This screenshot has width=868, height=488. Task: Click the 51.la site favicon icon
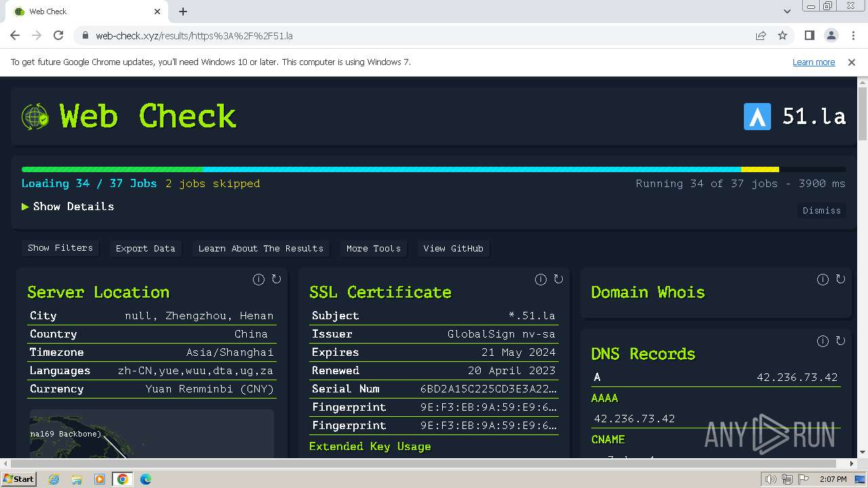coord(757,117)
